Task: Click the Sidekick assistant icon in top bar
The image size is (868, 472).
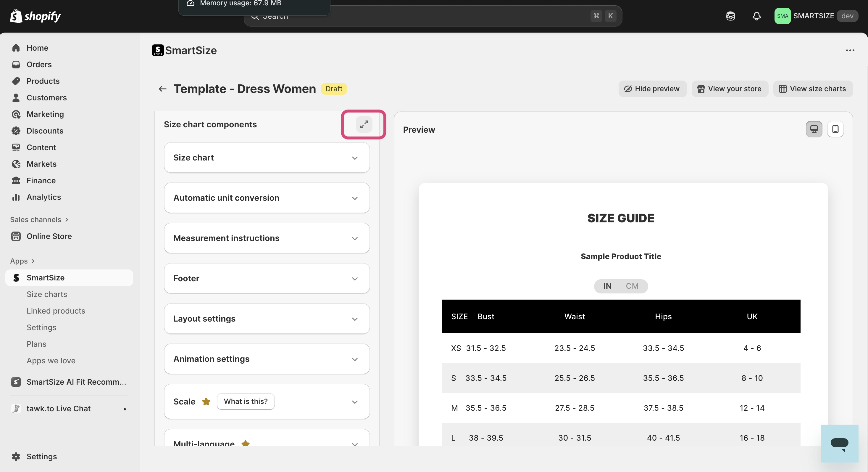Action: point(730,16)
